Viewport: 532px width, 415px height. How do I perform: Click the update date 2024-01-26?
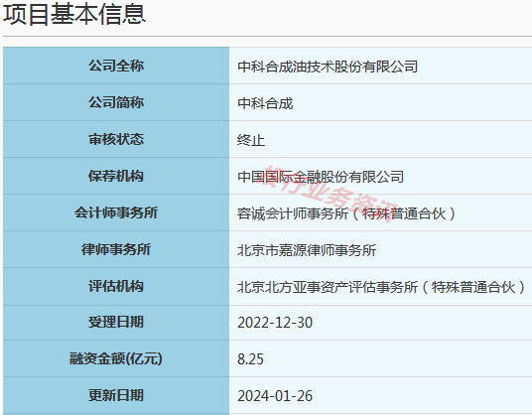[275, 396]
